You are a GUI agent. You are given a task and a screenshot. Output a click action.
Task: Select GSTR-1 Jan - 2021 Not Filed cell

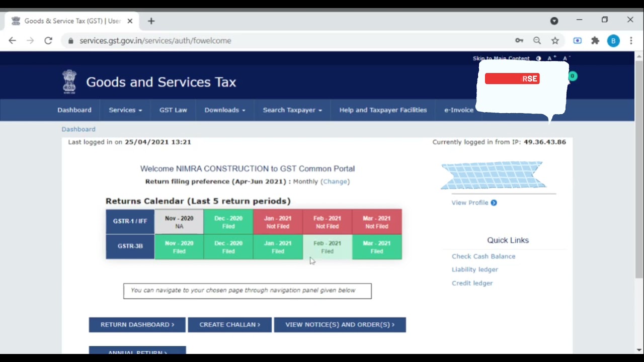coord(278,222)
